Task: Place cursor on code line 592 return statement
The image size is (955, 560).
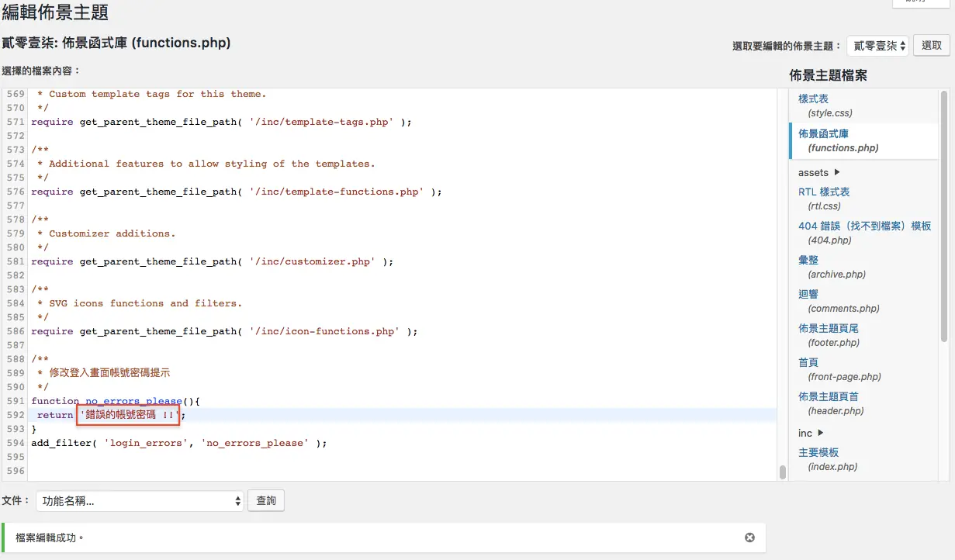Action: [x=109, y=415]
